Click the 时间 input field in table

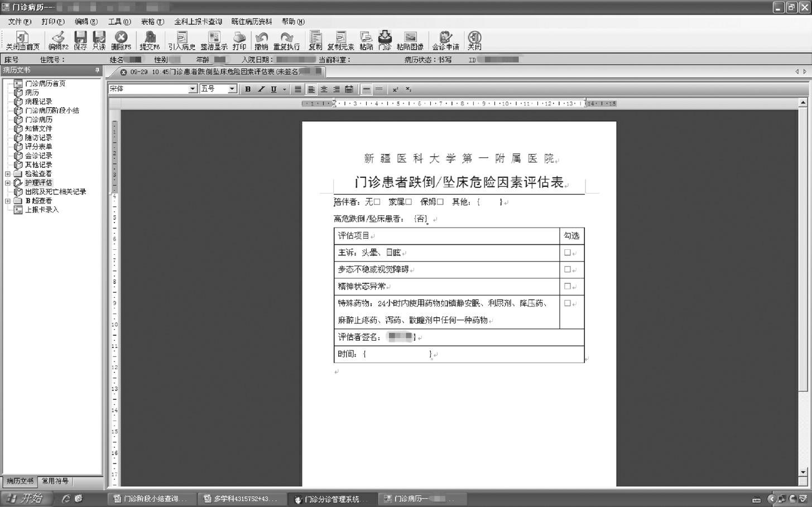point(398,354)
